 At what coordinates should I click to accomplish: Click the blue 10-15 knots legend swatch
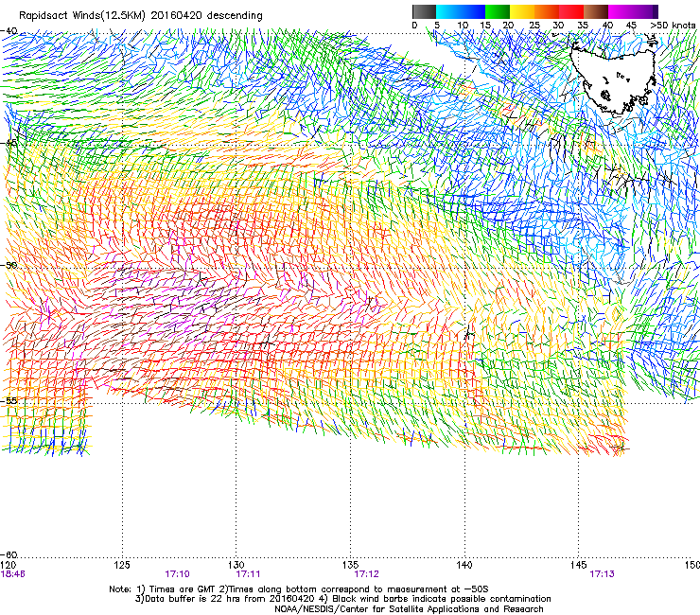473,11
